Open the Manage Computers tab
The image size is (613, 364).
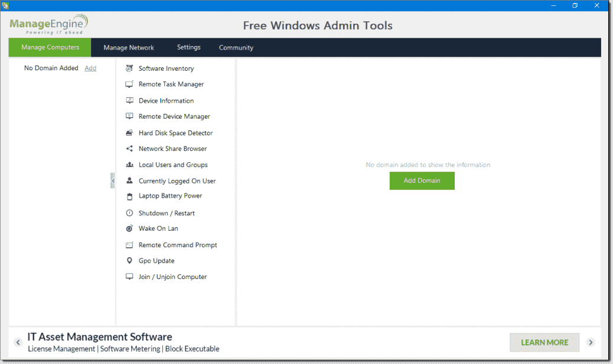tap(50, 47)
